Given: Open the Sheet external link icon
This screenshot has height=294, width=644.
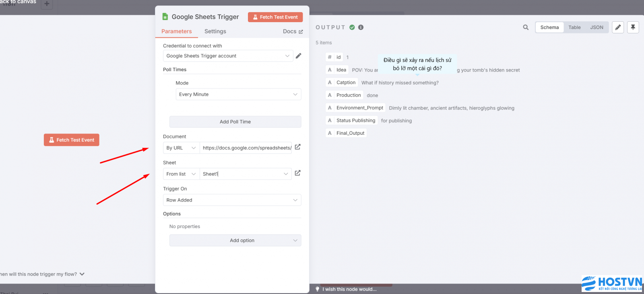Looking at the screenshot, I should [297, 173].
